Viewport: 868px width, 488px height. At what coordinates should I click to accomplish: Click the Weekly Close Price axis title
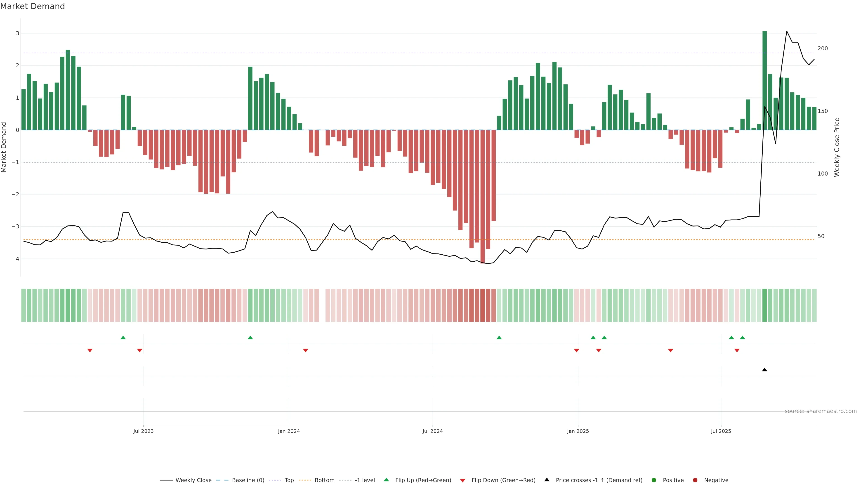tap(837, 147)
